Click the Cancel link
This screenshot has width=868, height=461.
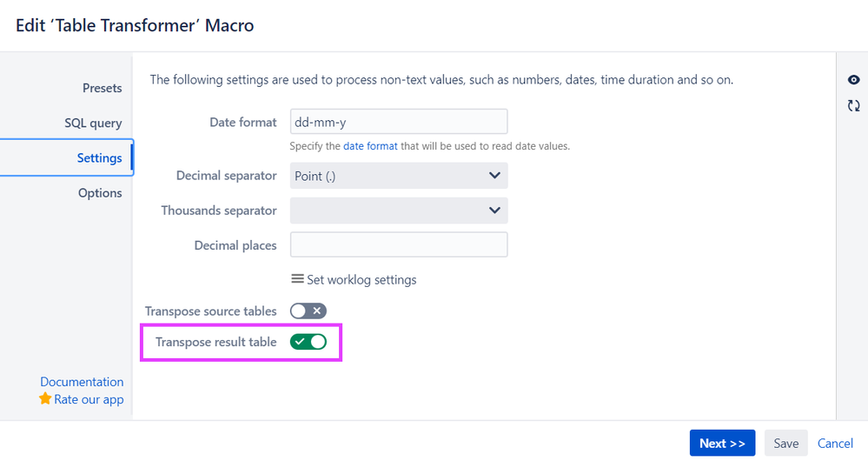835,444
